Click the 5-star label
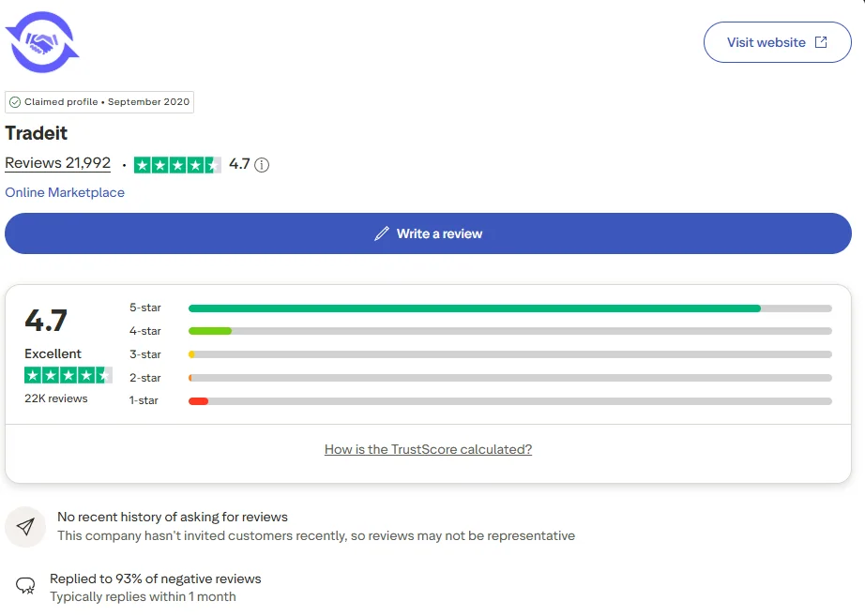 pyautogui.click(x=145, y=308)
